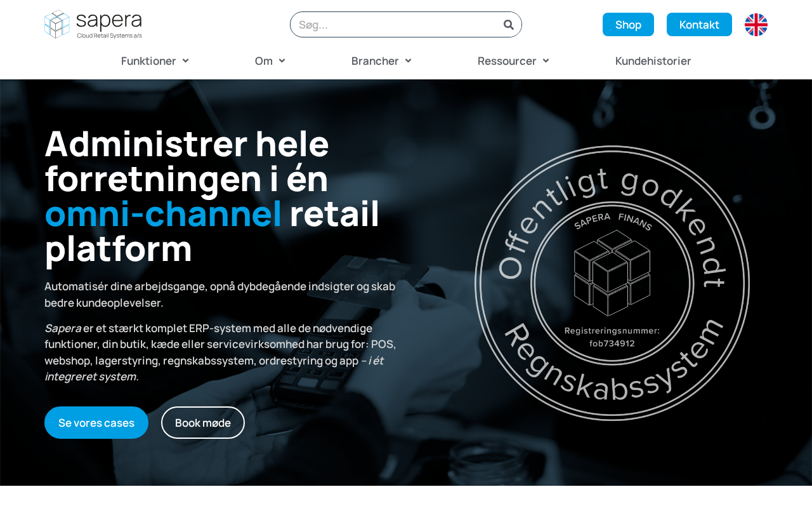The image size is (812, 508).
Task: Click the omni-channel highlighted heading text
Action: [163, 213]
